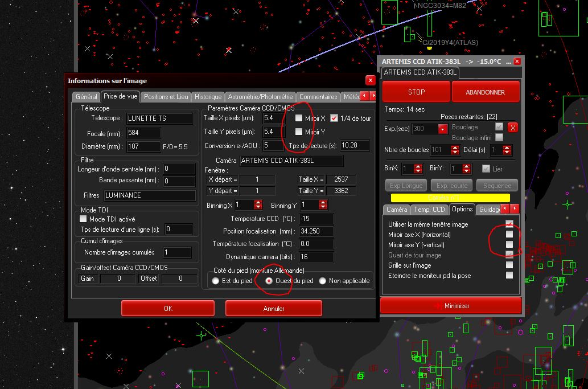This screenshot has height=389, width=588.
Task: Uncheck the 1/4 de tour checkbox
Action: coord(334,118)
